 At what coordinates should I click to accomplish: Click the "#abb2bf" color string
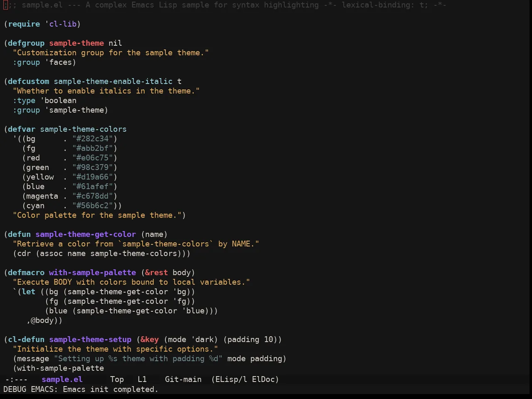click(x=93, y=148)
